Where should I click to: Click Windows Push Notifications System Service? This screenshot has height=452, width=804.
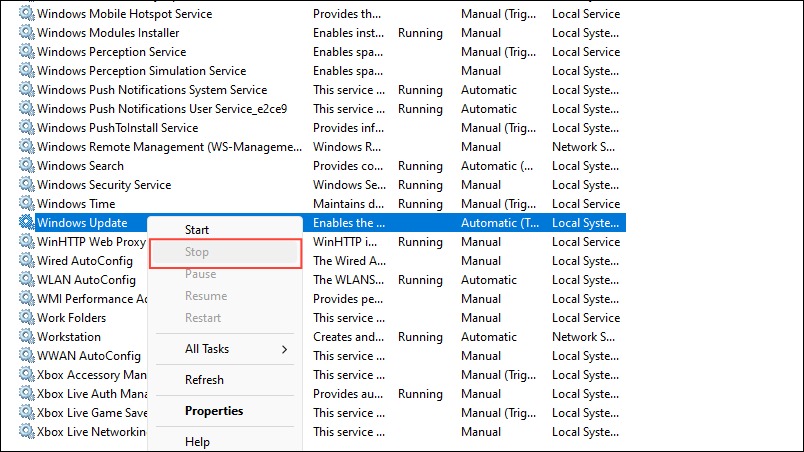[x=152, y=90]
